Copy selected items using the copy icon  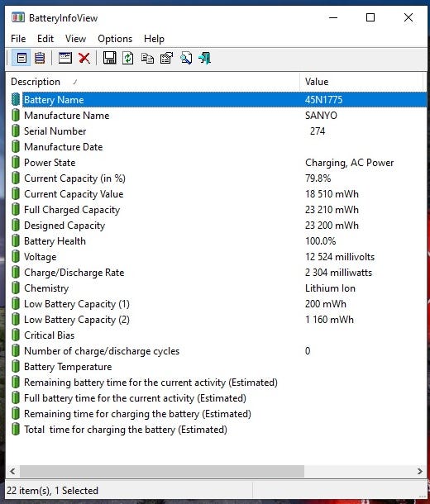(x=147, y=58)
